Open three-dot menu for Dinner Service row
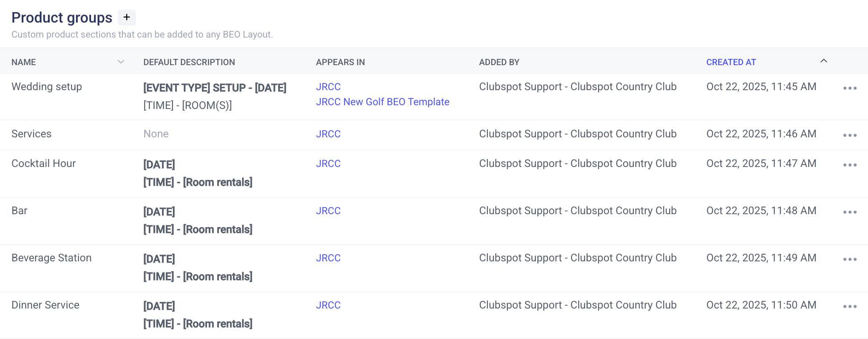 point(850,306)
